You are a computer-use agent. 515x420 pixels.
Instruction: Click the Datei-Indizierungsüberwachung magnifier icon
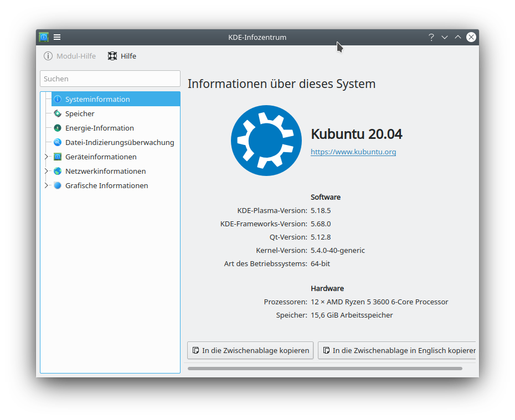(58, 142)
